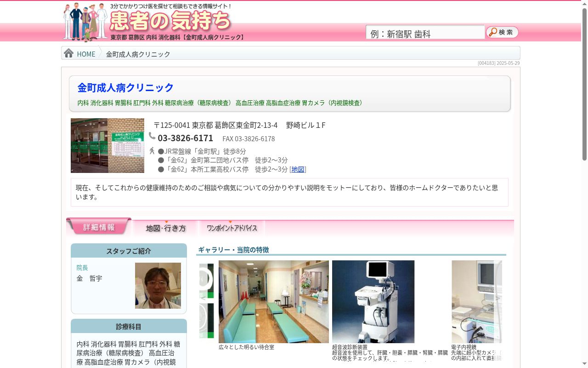Click the 診療科目 panel header
Image resolution: width=588 pixels, height=368 pixels.
[129, 326]
